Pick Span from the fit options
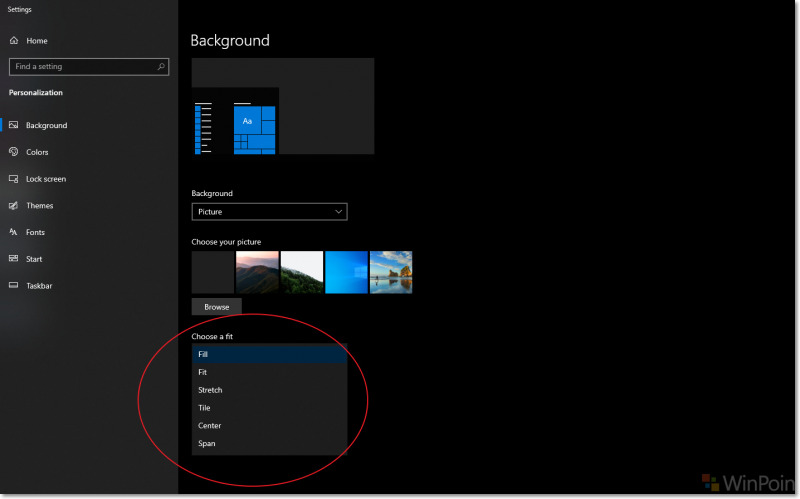The width and height of the screenshot is (800, 499). [x=269, y=443]
